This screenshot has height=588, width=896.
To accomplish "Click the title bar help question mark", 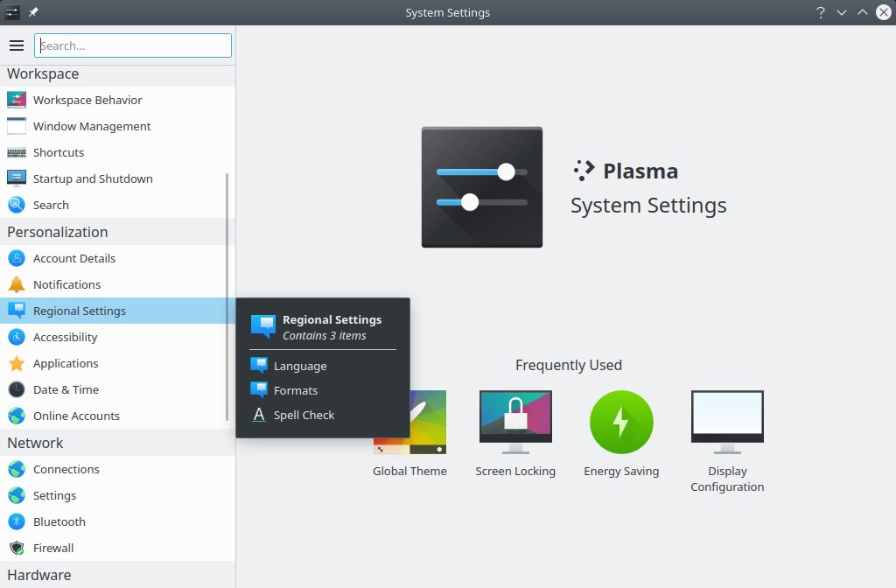I will tap(821, 12).
